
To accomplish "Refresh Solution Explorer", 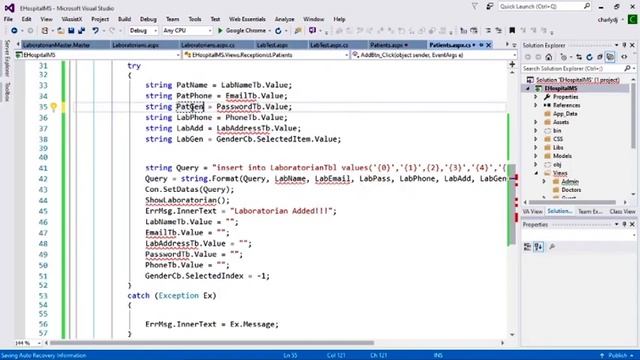I will point(589,57).
